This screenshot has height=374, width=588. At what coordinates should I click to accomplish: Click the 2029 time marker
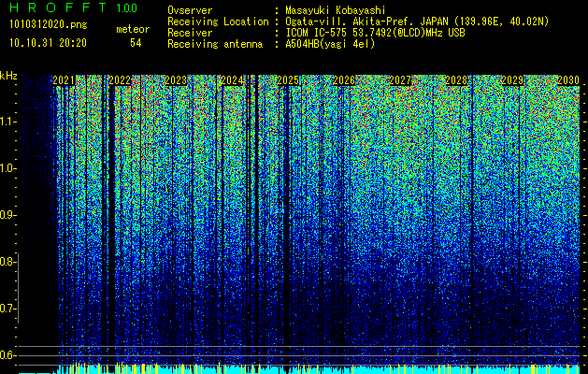click(512, 80)
